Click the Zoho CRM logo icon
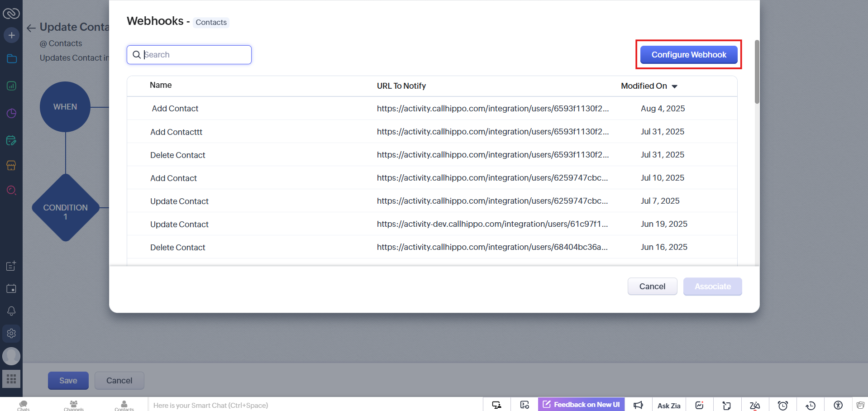The height and width of the screenshot is (411, 868). [11, 14]
